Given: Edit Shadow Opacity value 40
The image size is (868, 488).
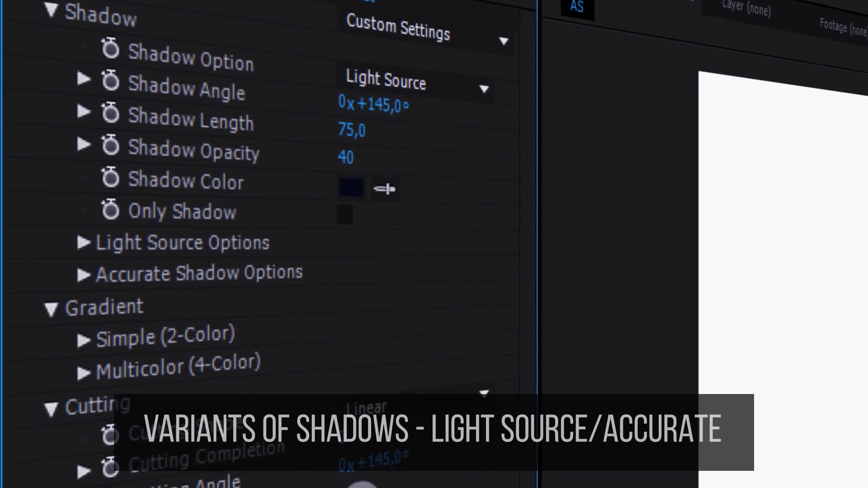Looking at the screenshot, I should pyautogui.click(x=346, y=157).
